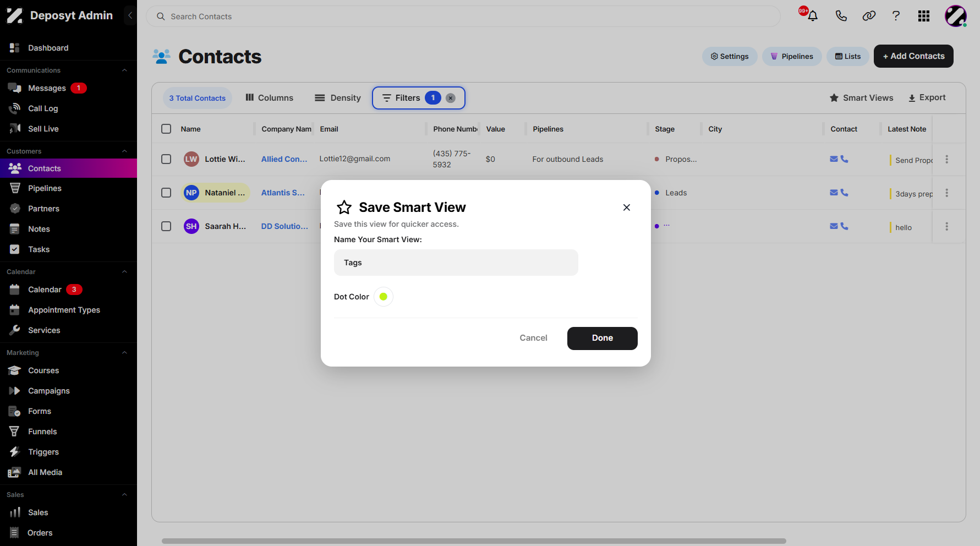
Task: Open the Columns toolbar option
Action: [x=269, y=98]
